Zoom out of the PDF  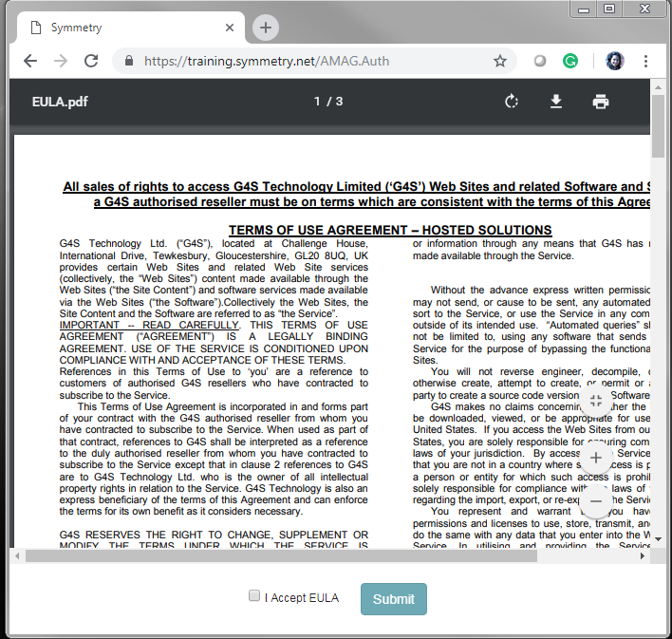tap(596, 501)
